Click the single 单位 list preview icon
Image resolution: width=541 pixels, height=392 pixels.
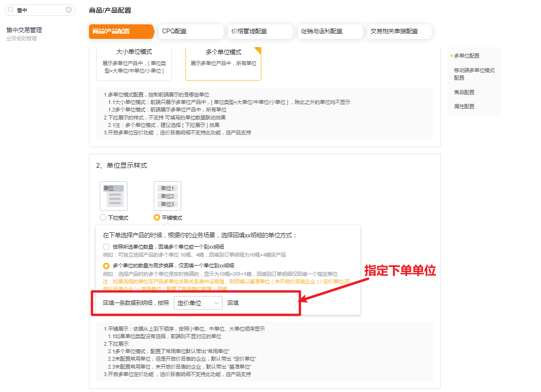(113, 196)
